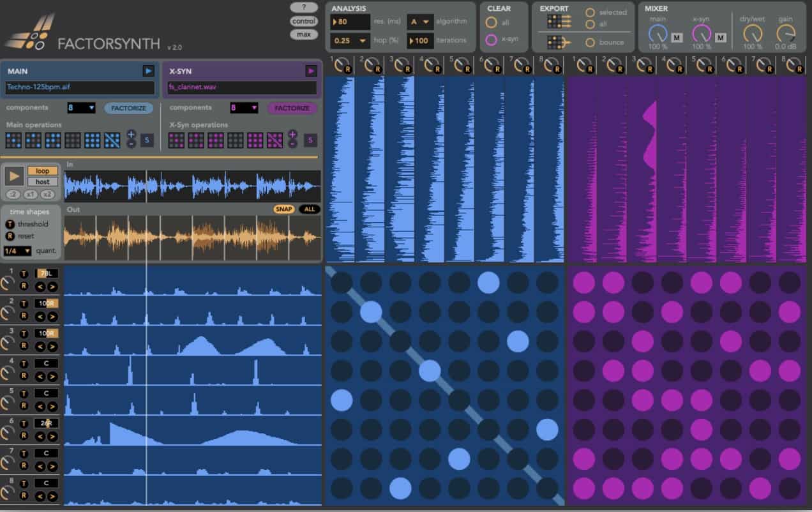Toggle the SNAP option above the Out waveform
The width and height of the screenshot is (812, 512).
(285, 209)
